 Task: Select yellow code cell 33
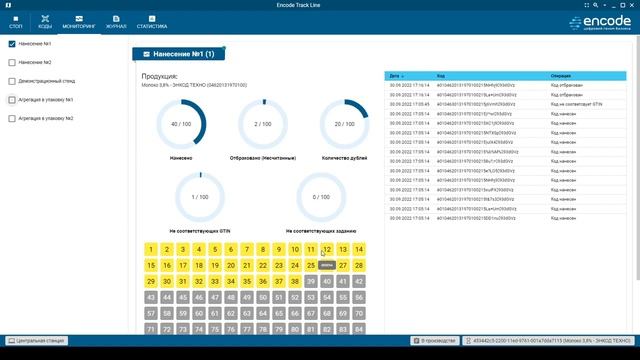[215, 281]
